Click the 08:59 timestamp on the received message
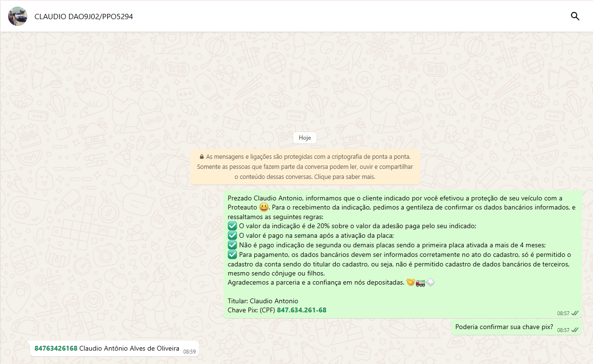The width and height of the screenshot is (593, 364). [x=189, y=351]
